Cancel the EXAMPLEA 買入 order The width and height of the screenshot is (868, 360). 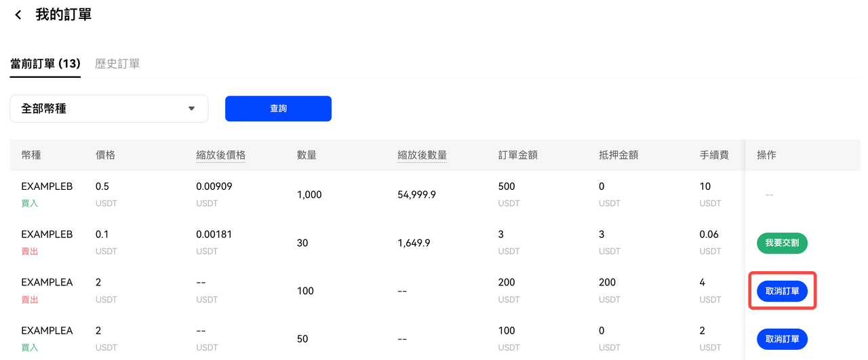[x=782, y=339]
